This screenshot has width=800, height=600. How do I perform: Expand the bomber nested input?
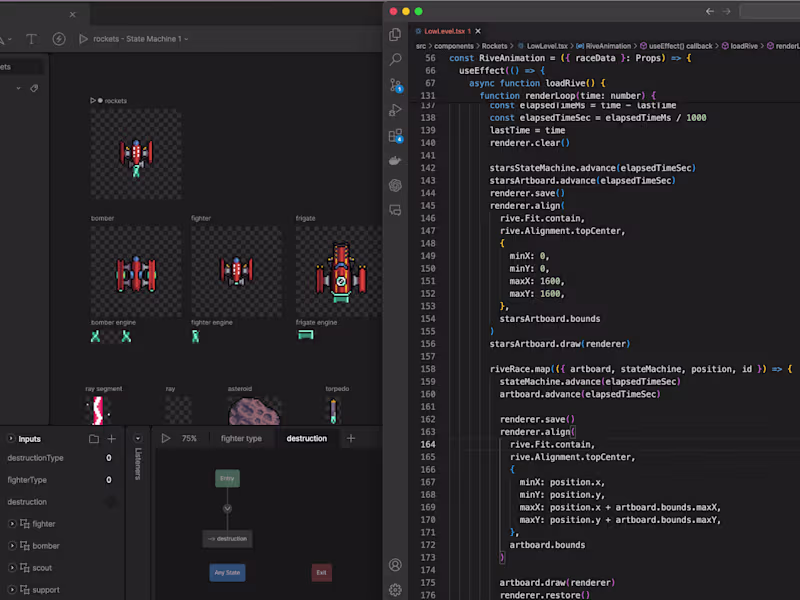tap(12, 546)
